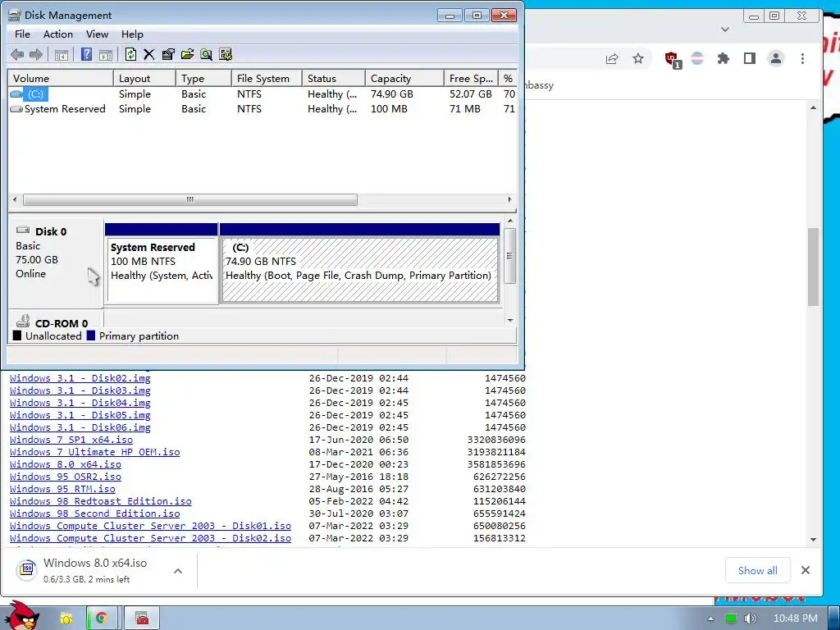Click the 10:48 PM clock
The height and width of the screenshot is (630, 840).
(x=795, y=619)
